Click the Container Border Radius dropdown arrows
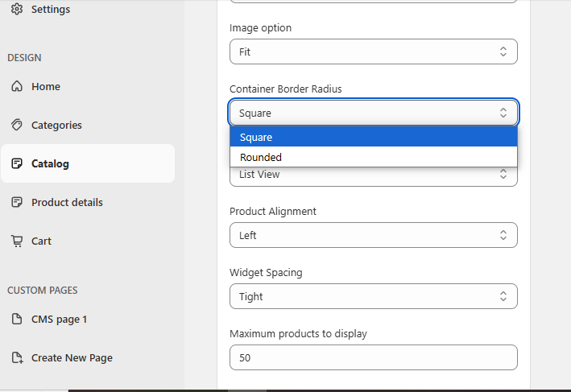 point(503,113)
